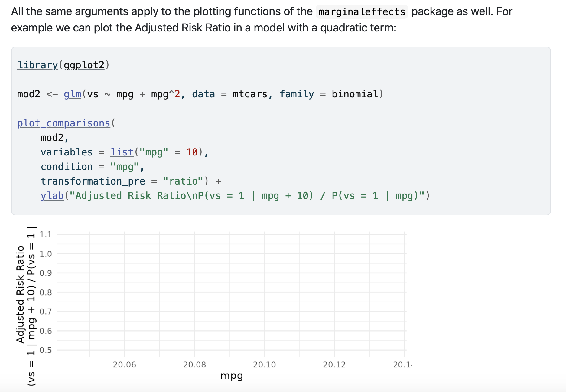Click the 0.7 y-axis tick label
Image resolution: width=566 pixels, height=392 pixels.
(x=46, y=312)
